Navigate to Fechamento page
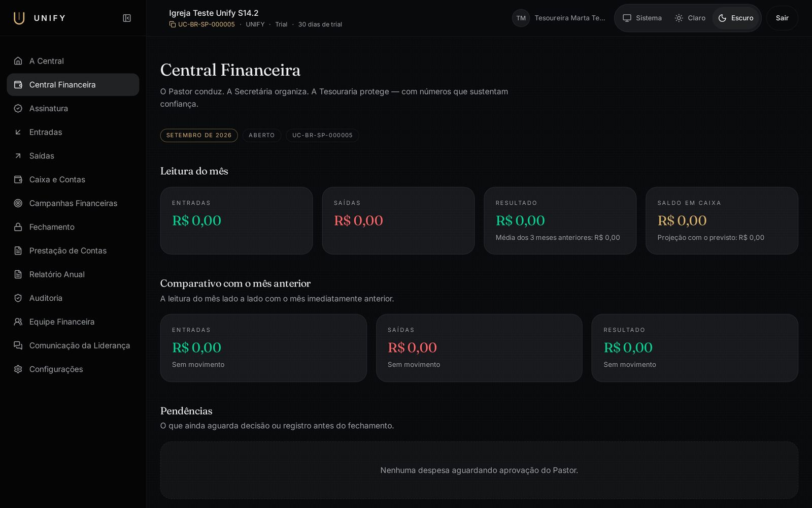 73,227
